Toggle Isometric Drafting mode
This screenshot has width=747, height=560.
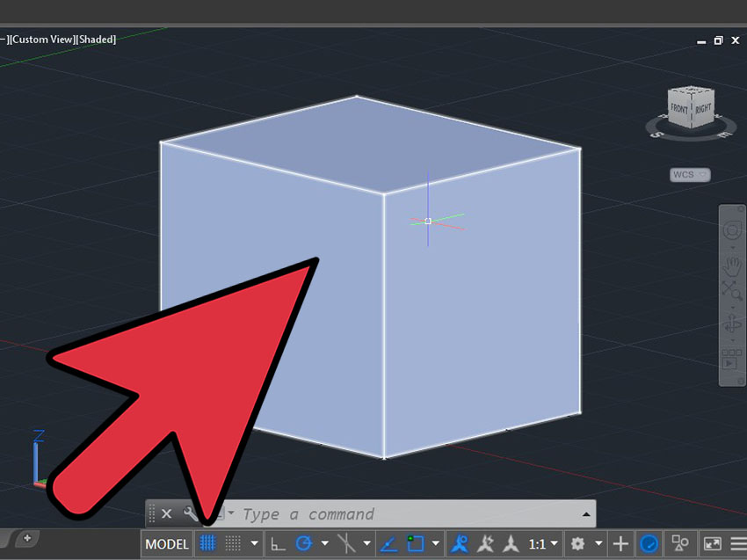point(346,543)
